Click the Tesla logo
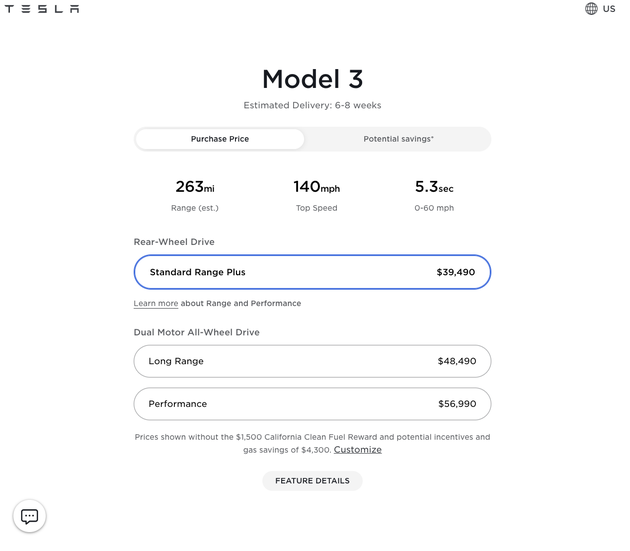Viewport: 630px width, 551px height. [43, 9]
